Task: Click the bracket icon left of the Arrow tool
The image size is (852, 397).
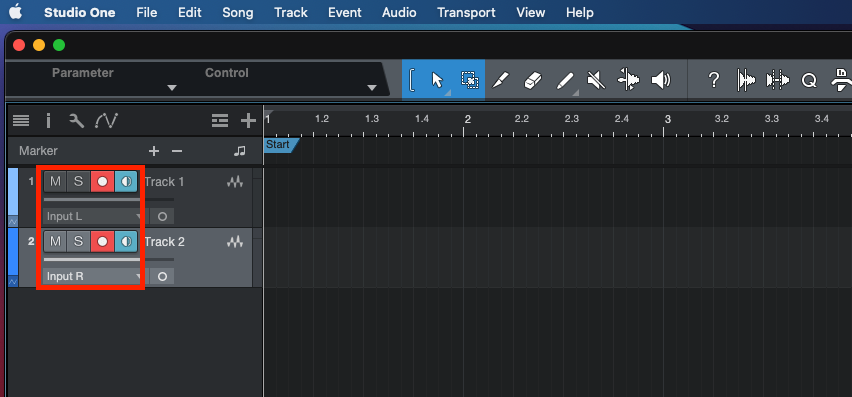Action: point(412,80)
